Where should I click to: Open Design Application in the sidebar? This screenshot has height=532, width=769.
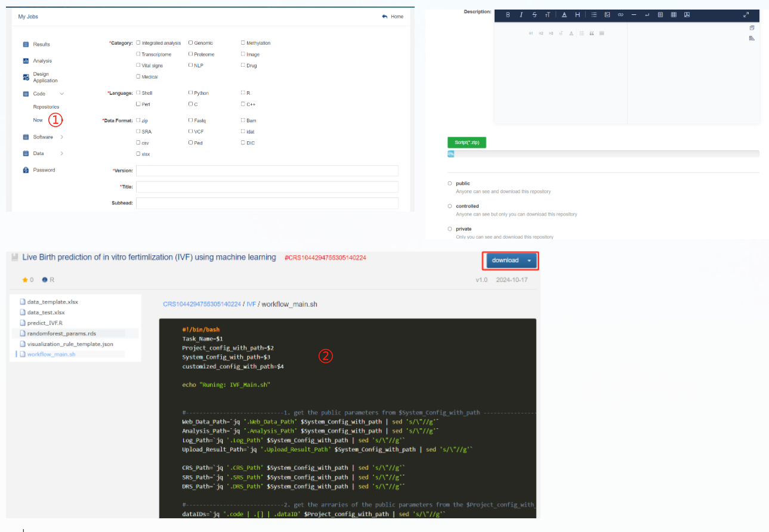[45, 78]
